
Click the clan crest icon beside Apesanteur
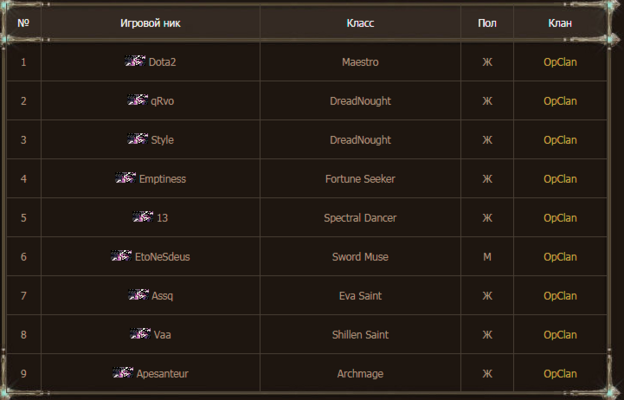123,373
